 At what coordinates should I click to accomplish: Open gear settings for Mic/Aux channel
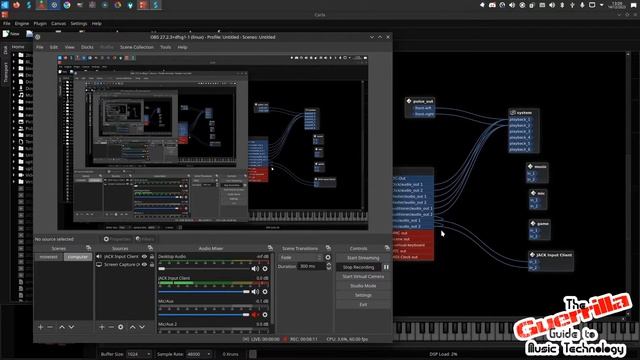tap(265, 315)
